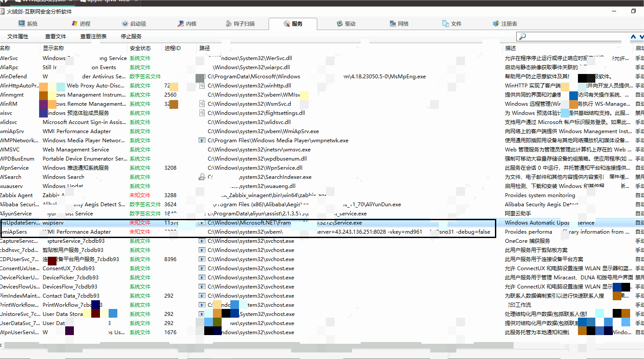Click the file icon beside winhttp.dll path

[202, 86]
